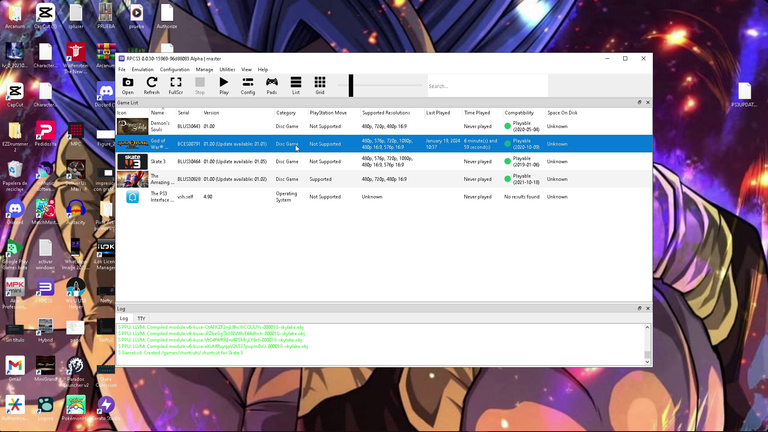Sort by the Serial column header
The width and height of the screenshot is (768, 432).
click(183, 113)
